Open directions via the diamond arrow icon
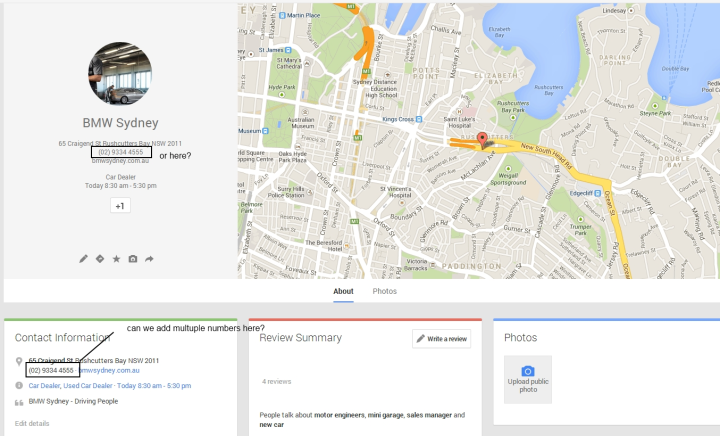720x436 pixels. [100, 259]
